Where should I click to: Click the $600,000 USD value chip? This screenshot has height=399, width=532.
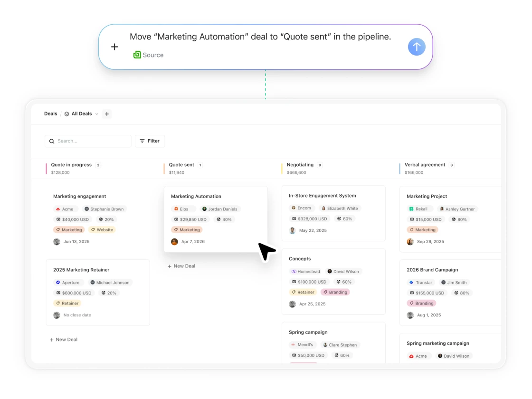point(74,293)
